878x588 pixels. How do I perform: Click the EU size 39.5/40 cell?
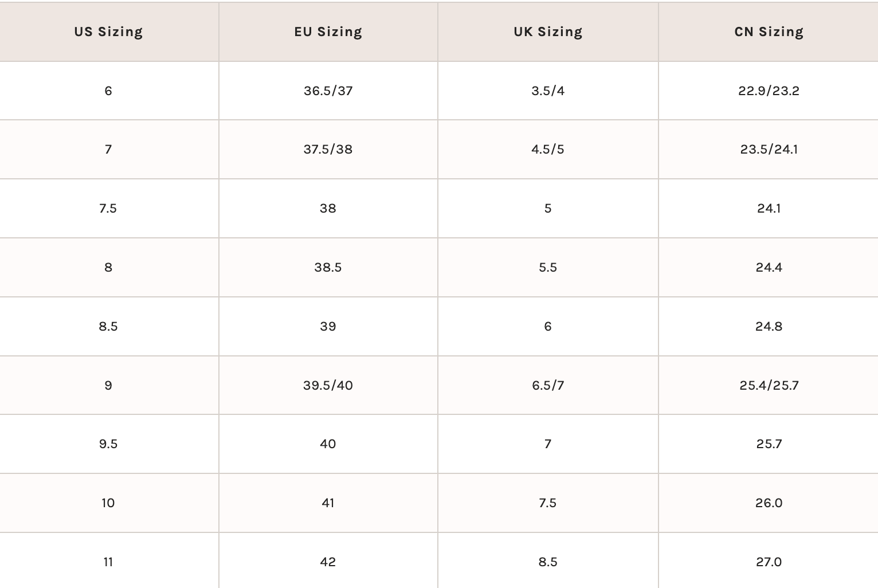tap(328, 385)
